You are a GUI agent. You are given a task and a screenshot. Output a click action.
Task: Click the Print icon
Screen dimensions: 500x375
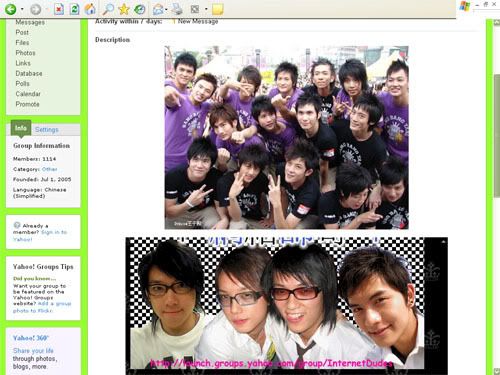tap(177, 9)
